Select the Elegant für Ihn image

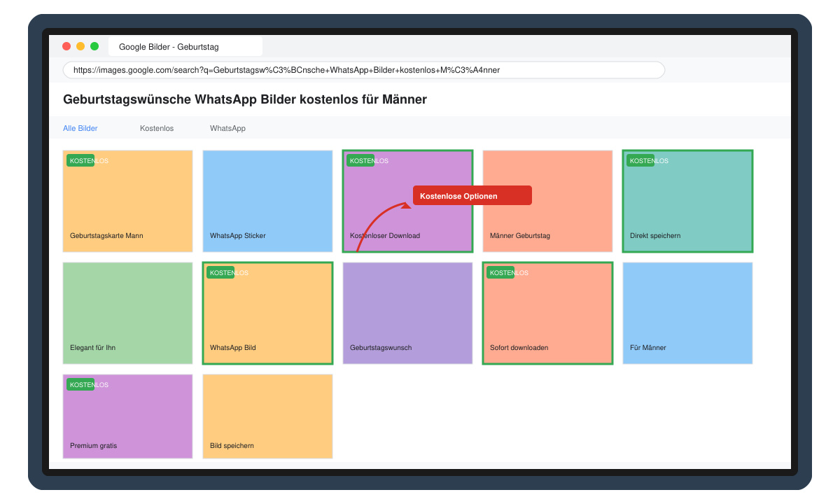click(x=127, y=313)
